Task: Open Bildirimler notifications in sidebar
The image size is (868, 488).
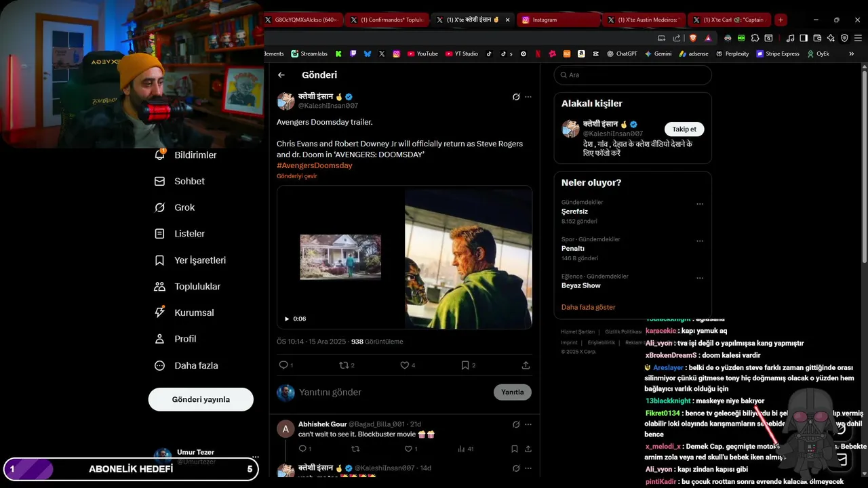Action: click(186, 155)
